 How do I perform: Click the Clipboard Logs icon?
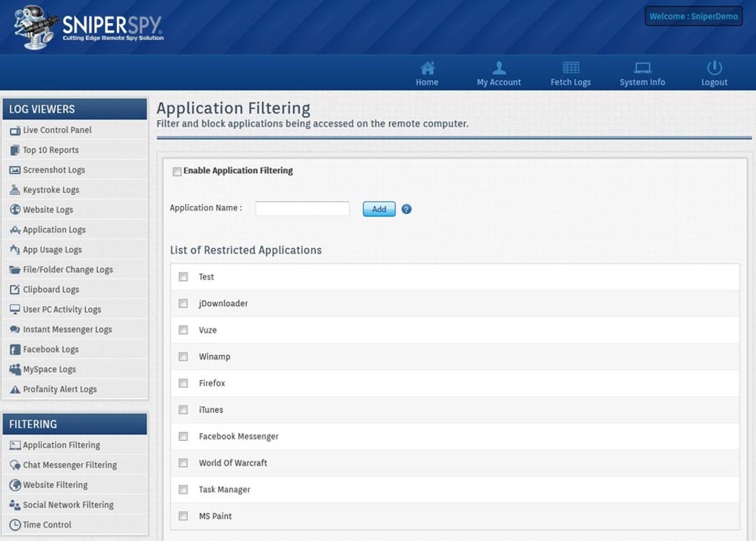pyautogui.click(x=15, y=289)
